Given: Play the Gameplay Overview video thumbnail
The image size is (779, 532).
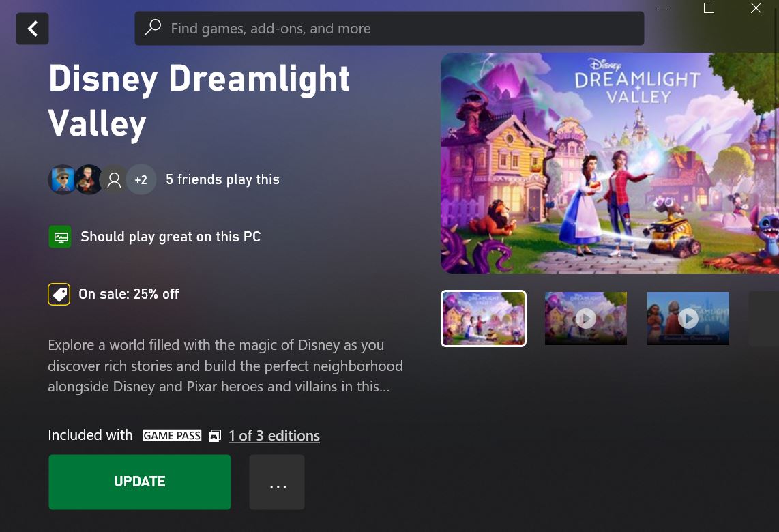Looking at the screenshot, I should click(x=688, y=318).
